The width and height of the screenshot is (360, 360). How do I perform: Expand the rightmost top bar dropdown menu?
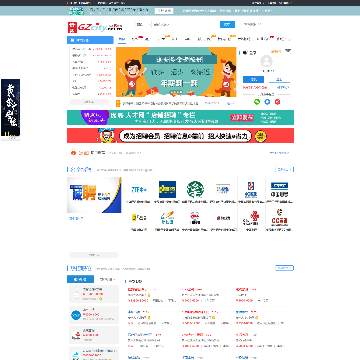[x=285, y=3]
